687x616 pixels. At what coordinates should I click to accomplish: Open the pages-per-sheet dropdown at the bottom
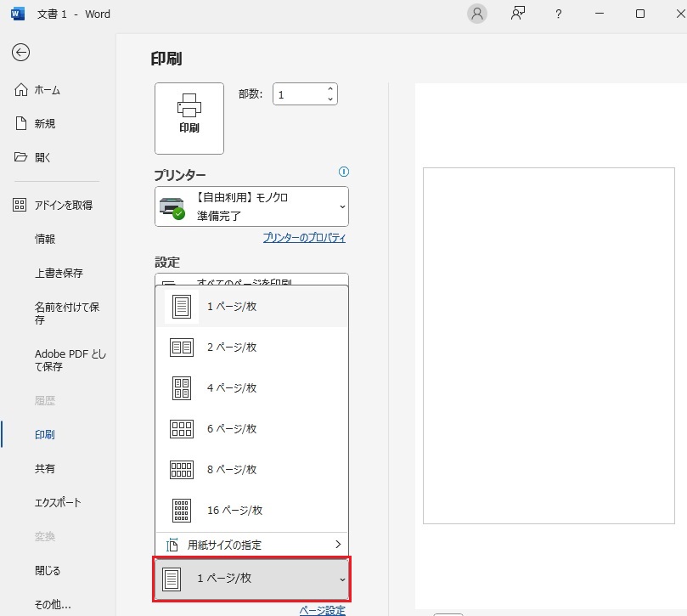tap(251, 579)
